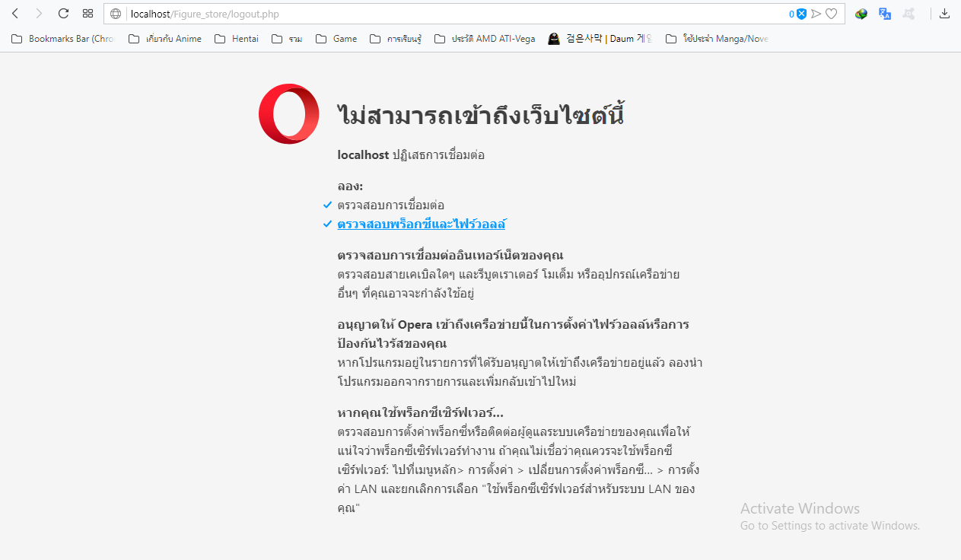Bookmark this page with the heart icon

click(x=832, y=14)
